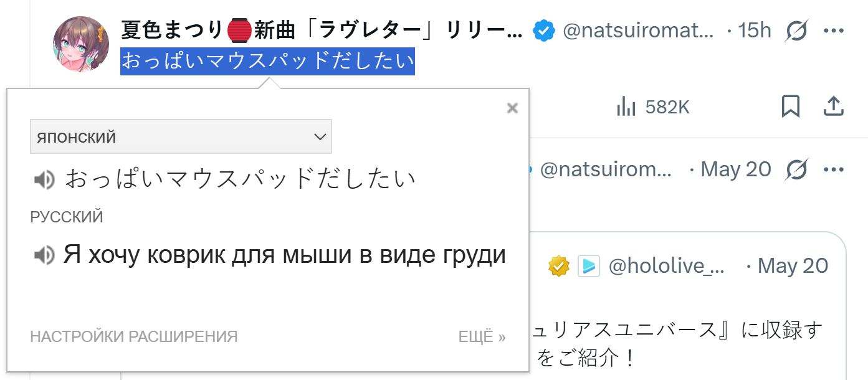Viewport: 868px width, 380px height.
Task: Click the 15h timestamp
Action: 755,30
